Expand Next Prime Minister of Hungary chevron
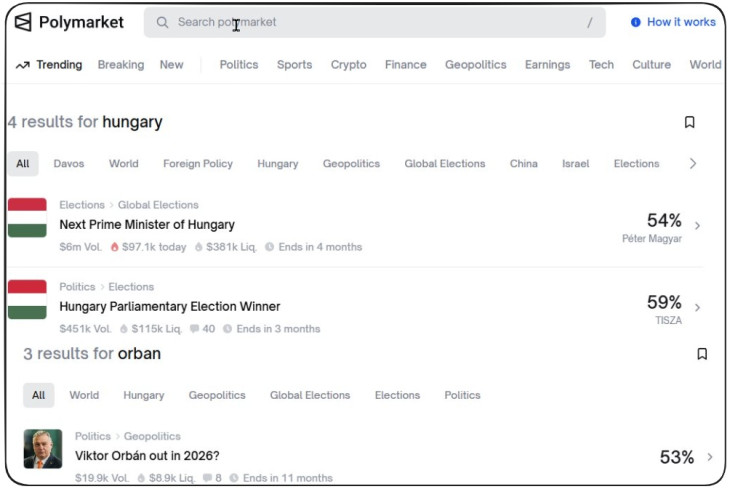730x489 pixels. (x=697, y=226)
